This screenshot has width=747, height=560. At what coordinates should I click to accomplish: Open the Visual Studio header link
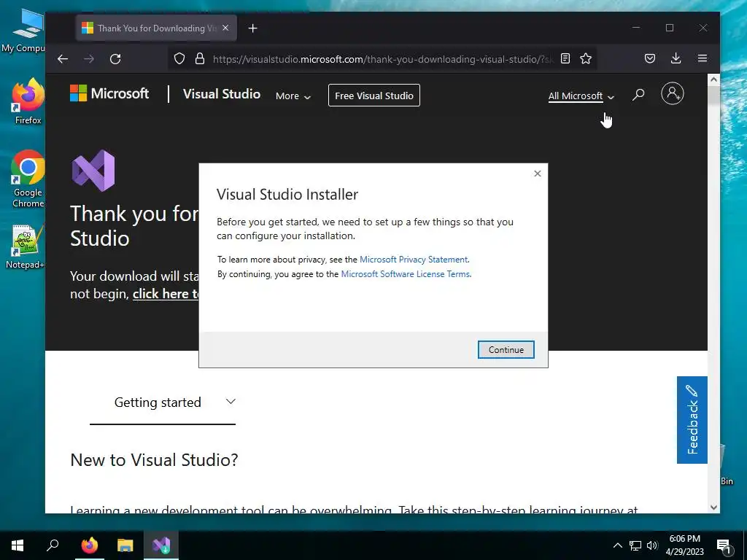[222, 94]
